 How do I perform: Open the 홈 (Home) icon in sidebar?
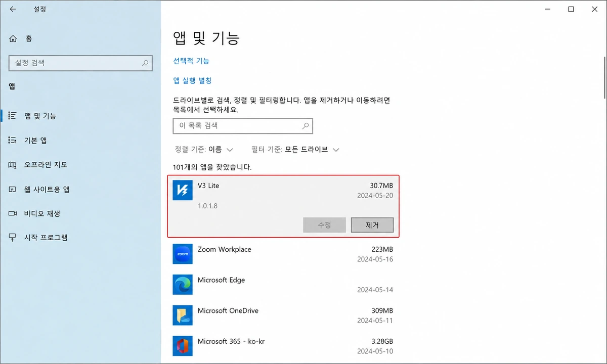(13, 38)
